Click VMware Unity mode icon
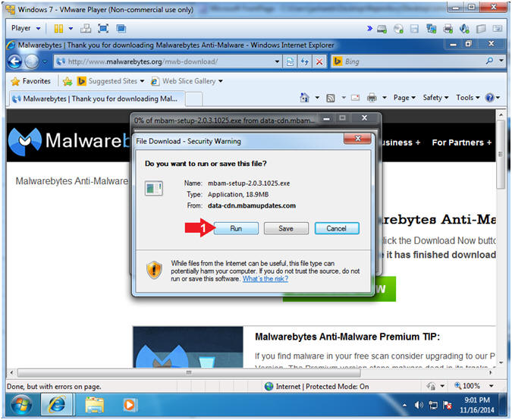This screenshot has width=512, height=420. [121, 29]
